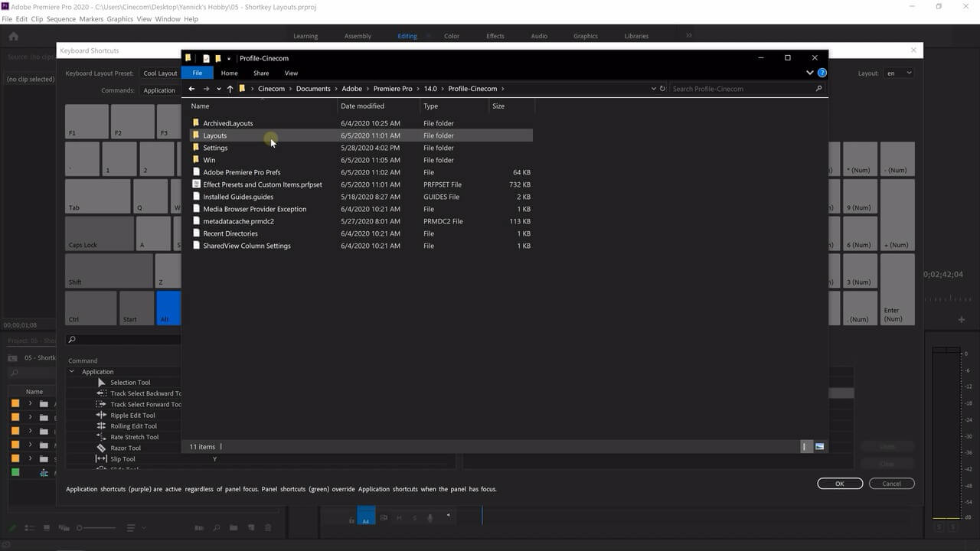Click the Premiere Pro home icon
Screen dimensions: 980x551
pos(13,36)
